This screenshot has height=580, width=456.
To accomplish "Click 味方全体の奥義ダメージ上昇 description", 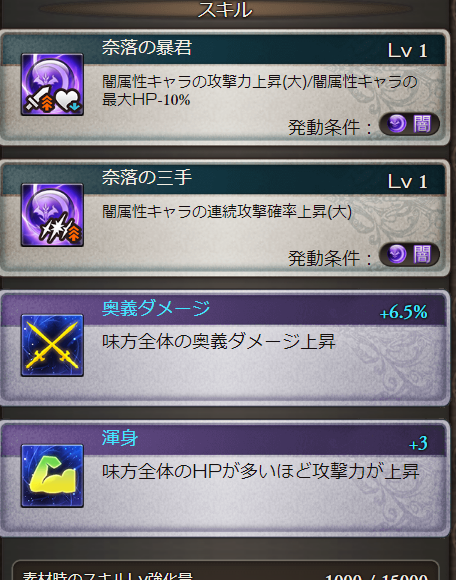I will [219, 342].
